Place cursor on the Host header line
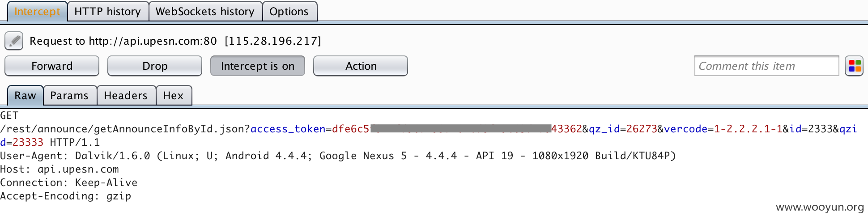868x220 pixels. [x=60, y=169]
